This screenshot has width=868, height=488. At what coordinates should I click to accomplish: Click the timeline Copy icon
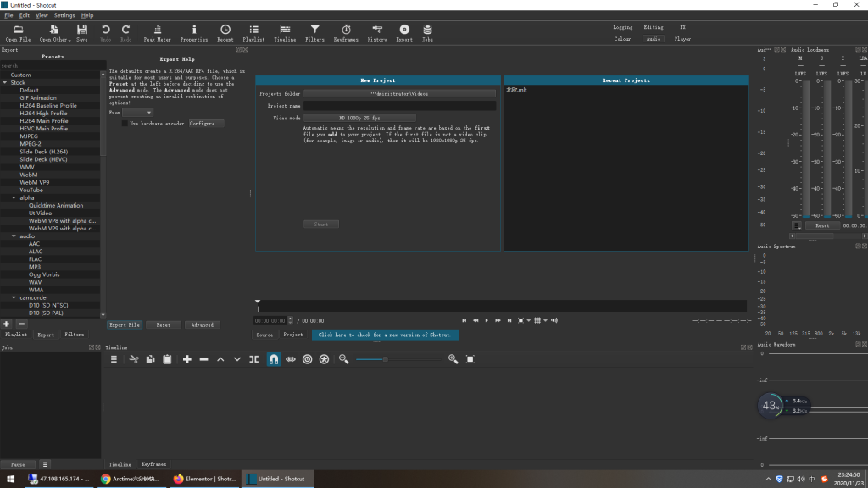[x=150, y=359]
